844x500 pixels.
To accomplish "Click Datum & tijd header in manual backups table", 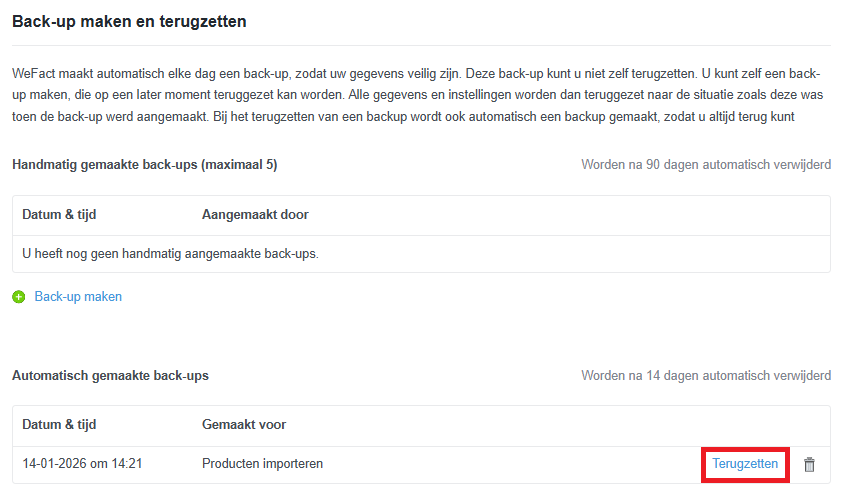I will click(59, 215).
